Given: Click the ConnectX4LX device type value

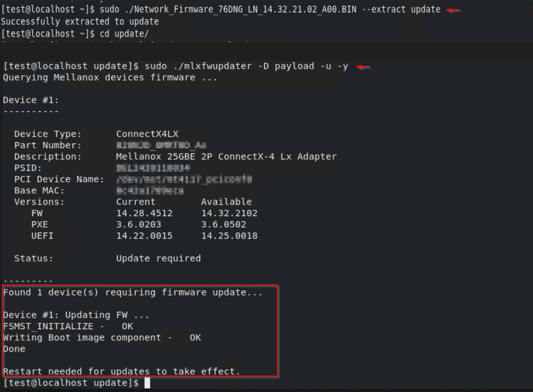Looking at the screenshot, I should coord(147,134).
